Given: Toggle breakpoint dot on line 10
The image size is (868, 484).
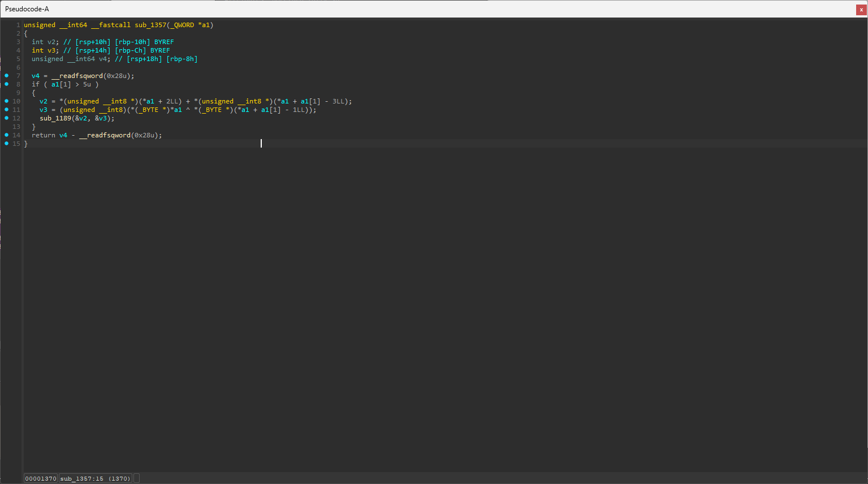Looking at the screenshot, I should [7, 101].
